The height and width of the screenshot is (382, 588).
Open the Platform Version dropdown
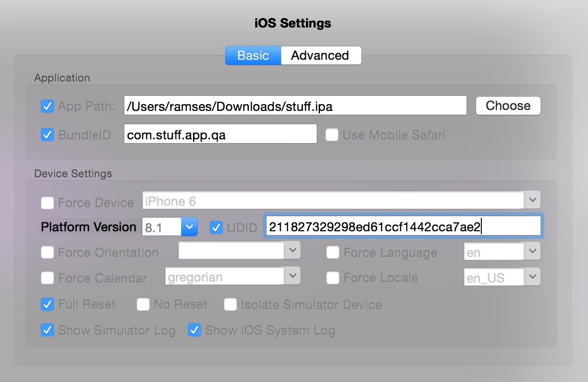pyautogui.click(x=190, y=227)
